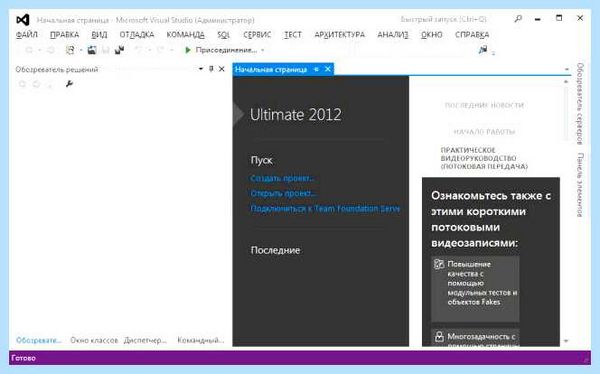Switch to the Окно классов tab
Screen dimensions: 600x374
(x=94, y=340)
